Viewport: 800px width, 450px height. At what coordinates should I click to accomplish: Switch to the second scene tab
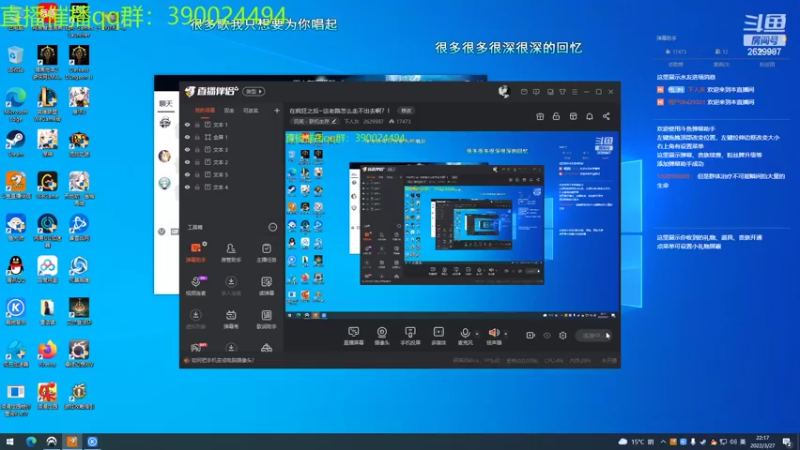(x=230, y=111)
